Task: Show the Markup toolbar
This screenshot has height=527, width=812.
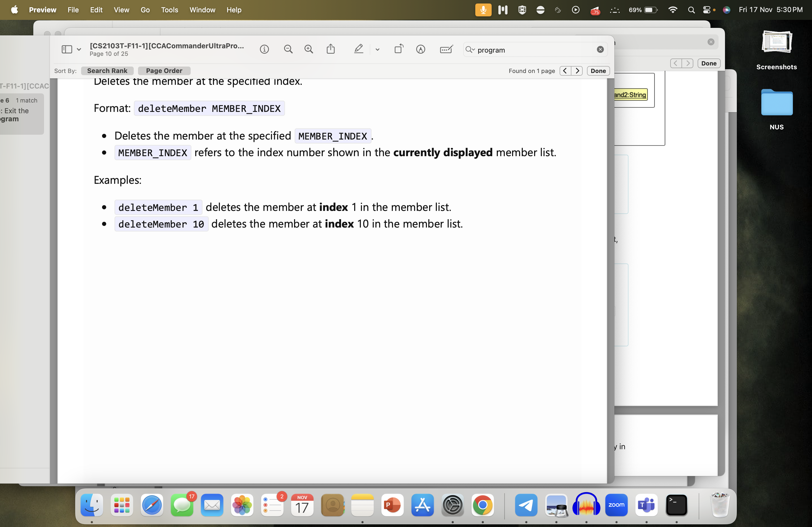Action: tap(420, 49)
